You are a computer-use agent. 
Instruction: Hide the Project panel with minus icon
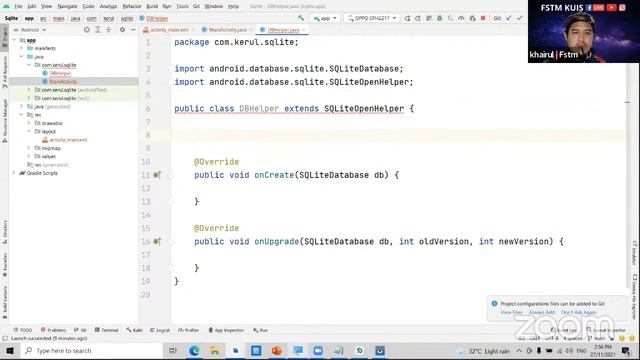pyautogui.click(x=133, y=30)
